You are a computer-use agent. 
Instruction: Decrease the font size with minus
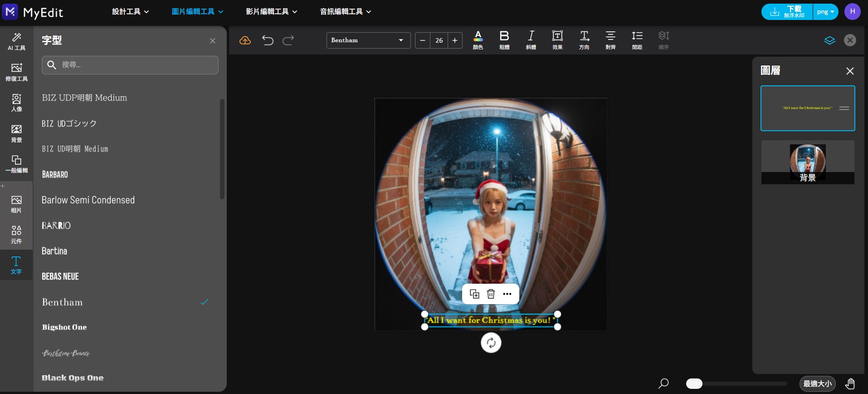tap(423, 40)
